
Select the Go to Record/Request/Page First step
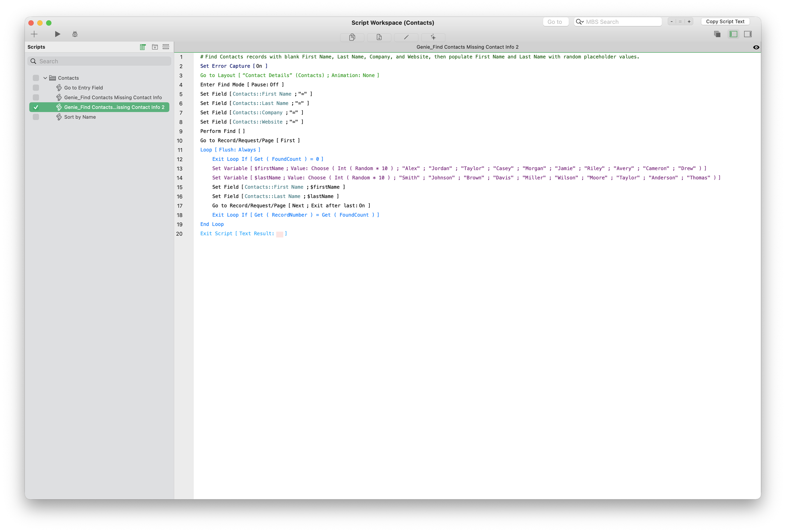point(250,140)
